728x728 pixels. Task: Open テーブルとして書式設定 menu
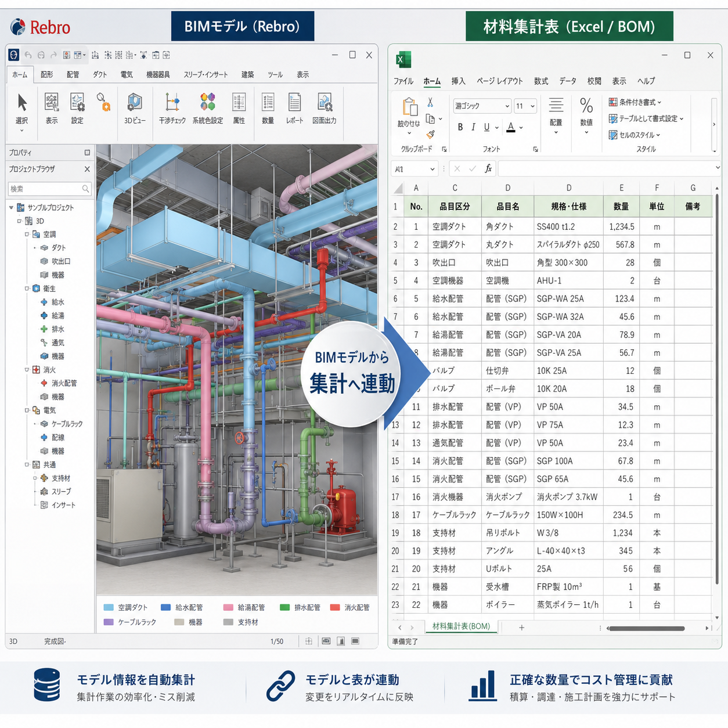point(646,118)
